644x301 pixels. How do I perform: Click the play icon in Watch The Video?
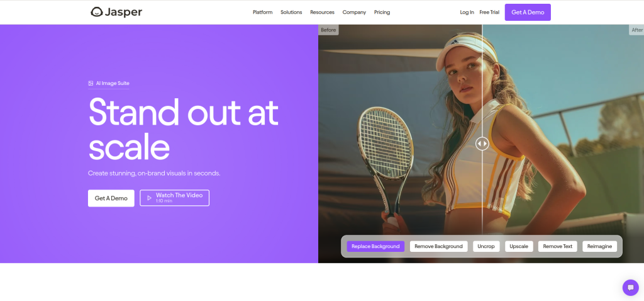tap(150, 198)
